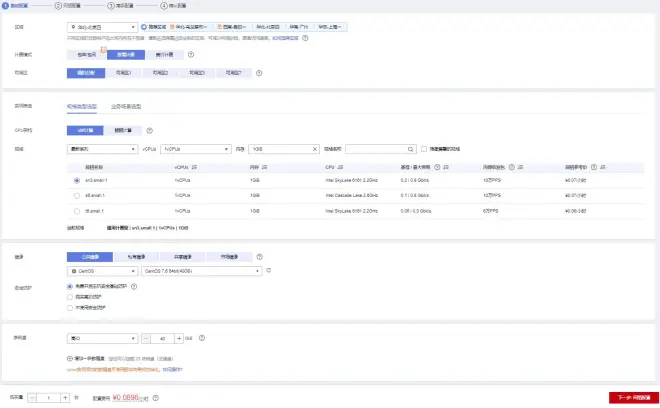Increase system disk size with the plus button
The image size is (660, 408).
(x=179, y=338)
